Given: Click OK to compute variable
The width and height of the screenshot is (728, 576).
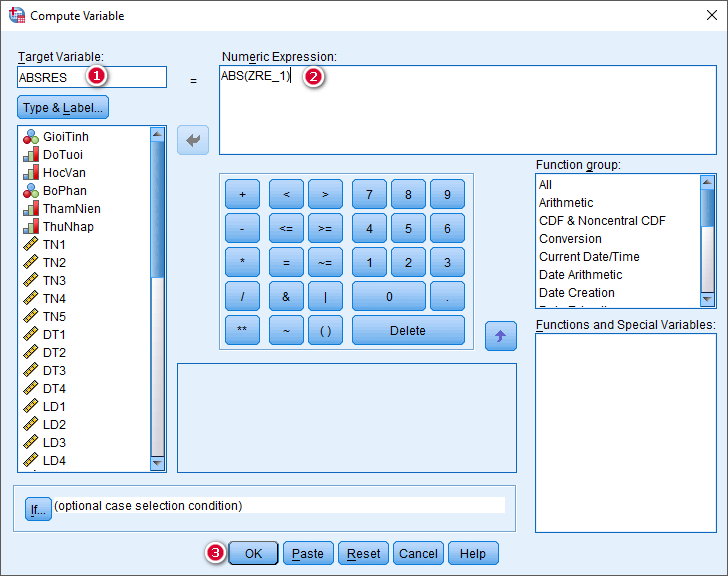Looking at the screenshot, I should pyautogui.click(x=253, y=553).
